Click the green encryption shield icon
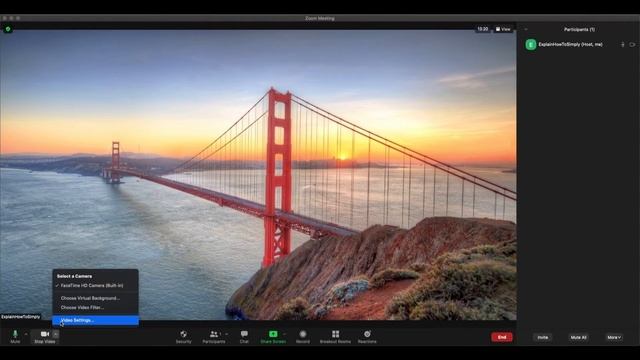This screenshot has height=360, width=640. pyautogui.click(x=8, y=29)
